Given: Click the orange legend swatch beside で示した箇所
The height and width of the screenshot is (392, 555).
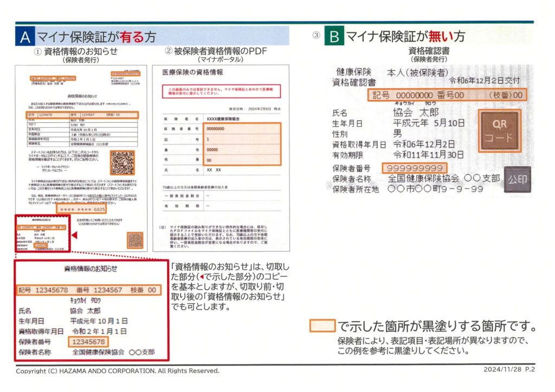Looking at the screenshot, I should click(x=322, y=325).
